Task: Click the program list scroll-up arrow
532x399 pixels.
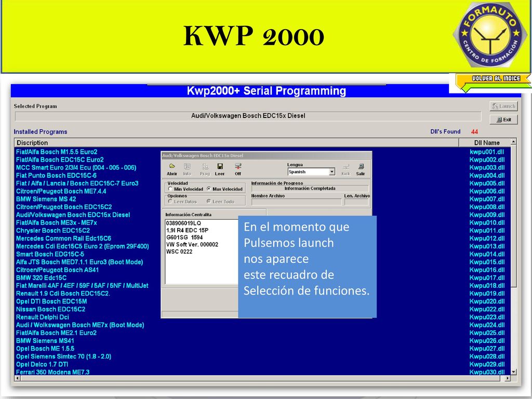Action: click(513, 142)
